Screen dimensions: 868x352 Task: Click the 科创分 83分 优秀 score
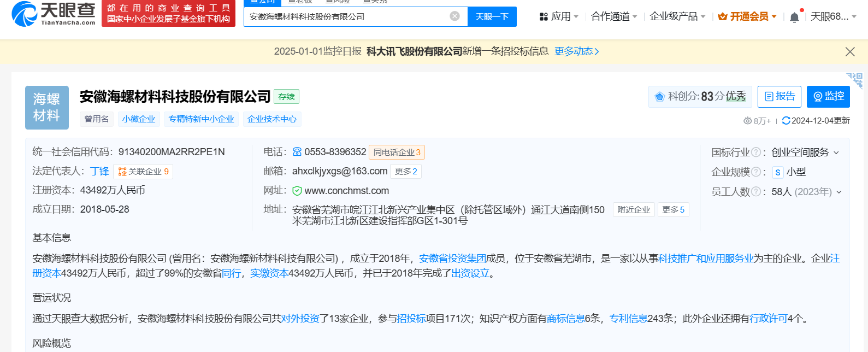tap(700, 97)
